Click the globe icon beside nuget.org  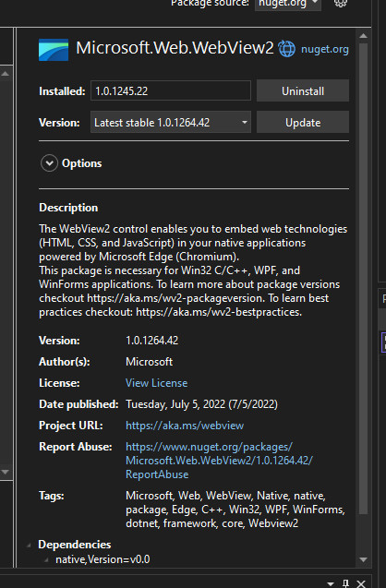pyautogui.click(x=287, y=49)
